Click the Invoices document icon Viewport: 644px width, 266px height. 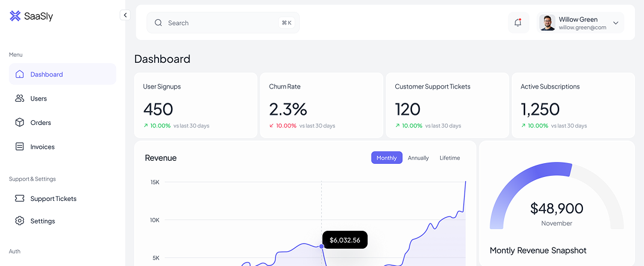pyautogui.click(x=20, y=146)
